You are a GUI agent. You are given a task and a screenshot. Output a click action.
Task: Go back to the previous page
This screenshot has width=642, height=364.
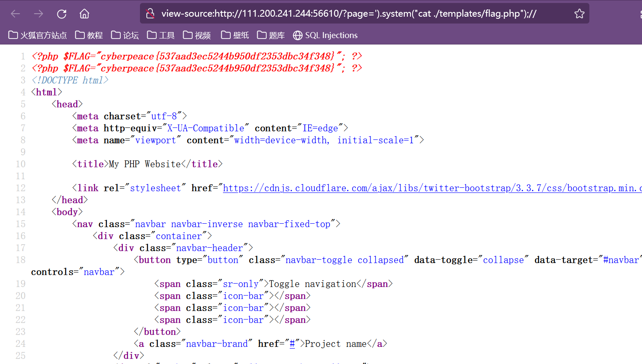[x=15, y=14]
